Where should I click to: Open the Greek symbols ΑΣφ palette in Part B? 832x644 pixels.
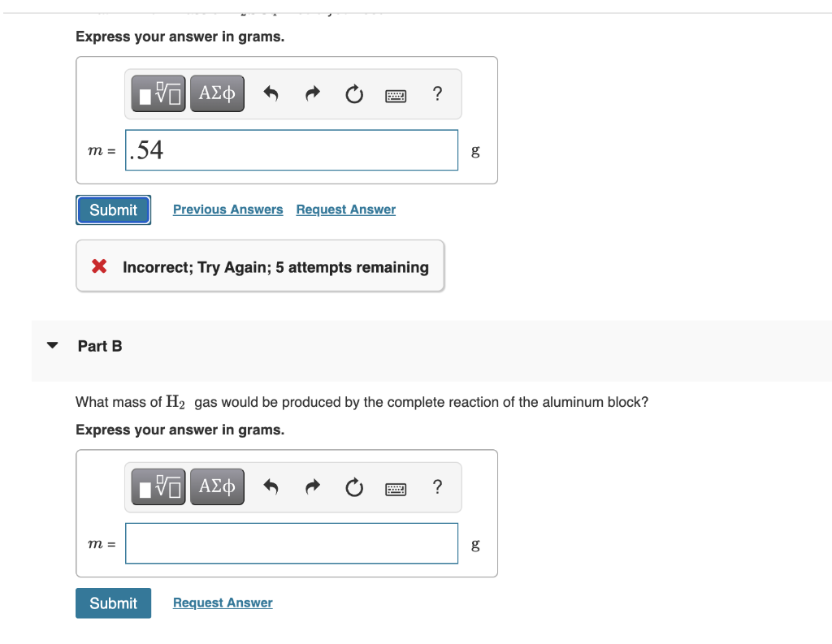(216, 486)
